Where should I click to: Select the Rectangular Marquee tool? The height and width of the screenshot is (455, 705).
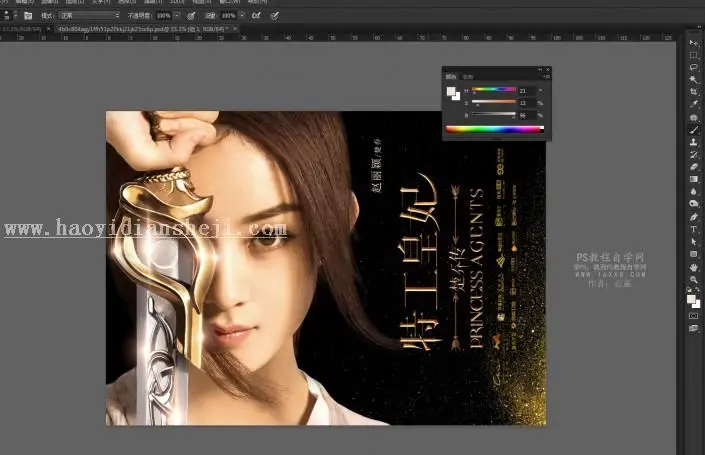[x=694, y=55]
